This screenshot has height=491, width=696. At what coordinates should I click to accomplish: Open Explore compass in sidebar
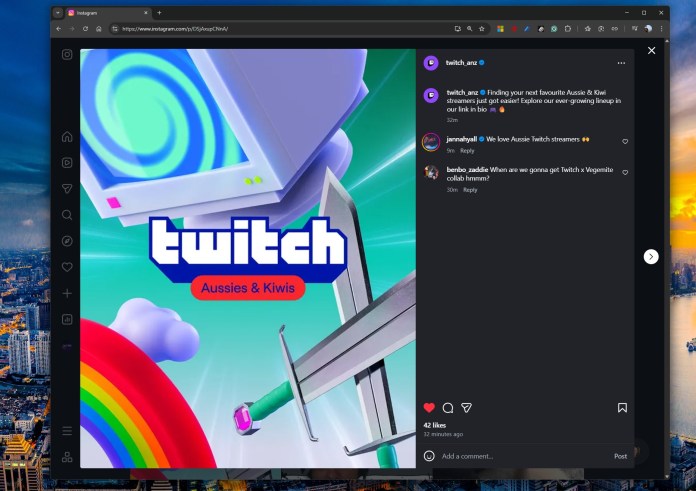point(67,241)
